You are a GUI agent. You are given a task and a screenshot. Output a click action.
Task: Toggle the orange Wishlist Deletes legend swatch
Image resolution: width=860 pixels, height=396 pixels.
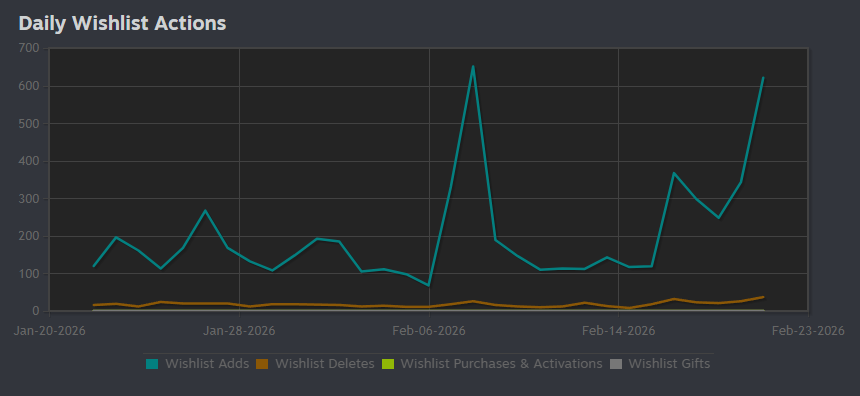click(x=262, y=364)
